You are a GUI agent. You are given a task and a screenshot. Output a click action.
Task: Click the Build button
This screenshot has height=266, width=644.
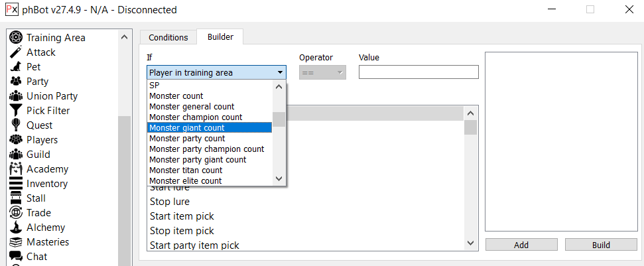pos(600,245)
